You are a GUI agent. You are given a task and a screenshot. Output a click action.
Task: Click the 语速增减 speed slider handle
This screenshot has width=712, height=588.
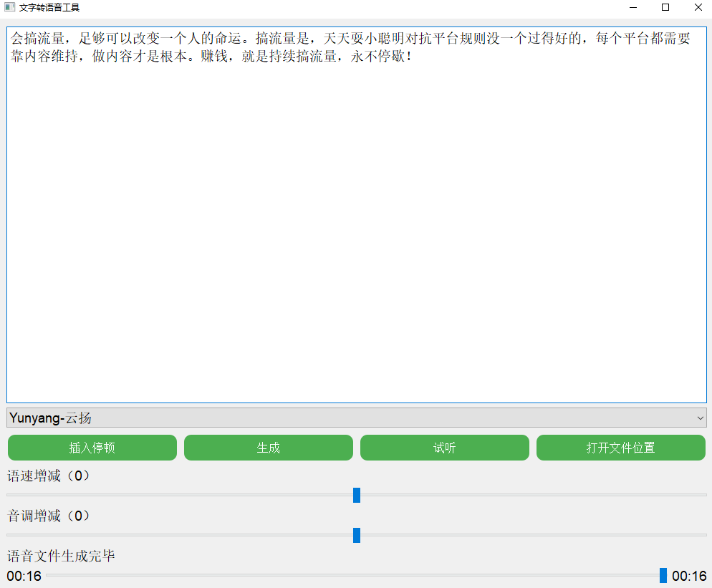tap(357, 495)
